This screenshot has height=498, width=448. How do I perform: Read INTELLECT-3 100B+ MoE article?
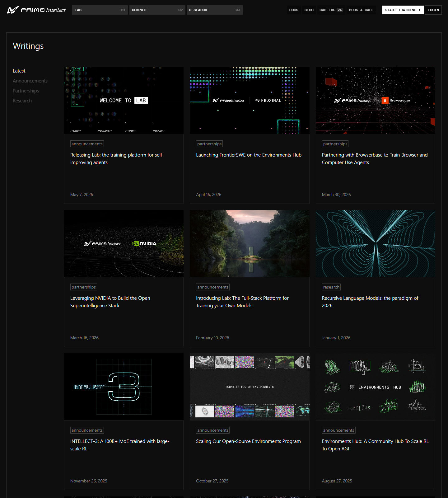120,445
